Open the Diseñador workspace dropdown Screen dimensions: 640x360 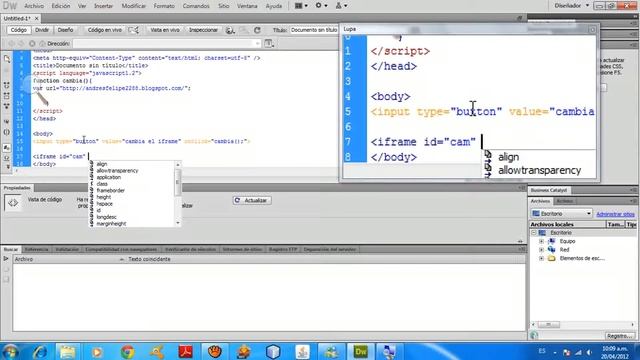click(571, 6)
